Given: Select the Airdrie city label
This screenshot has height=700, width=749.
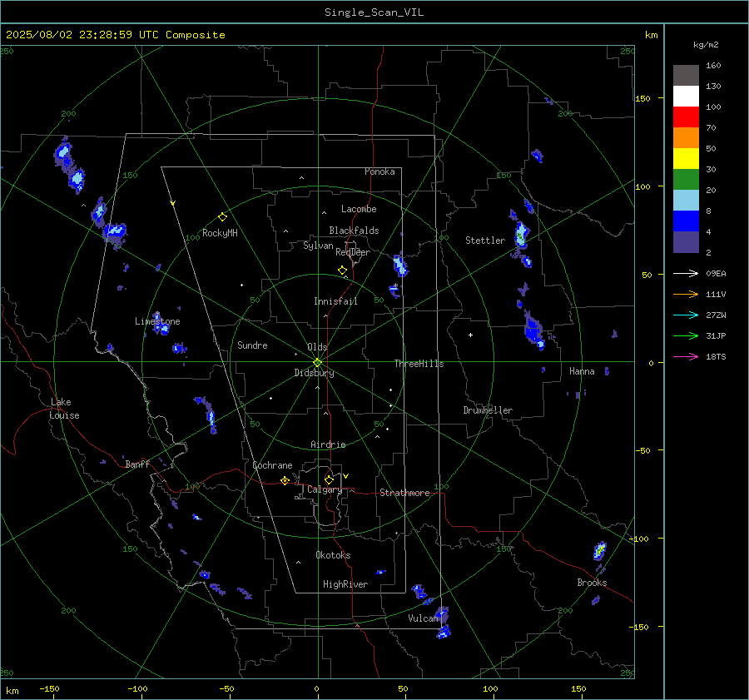Looking at the screenshot, I should 328,444.
